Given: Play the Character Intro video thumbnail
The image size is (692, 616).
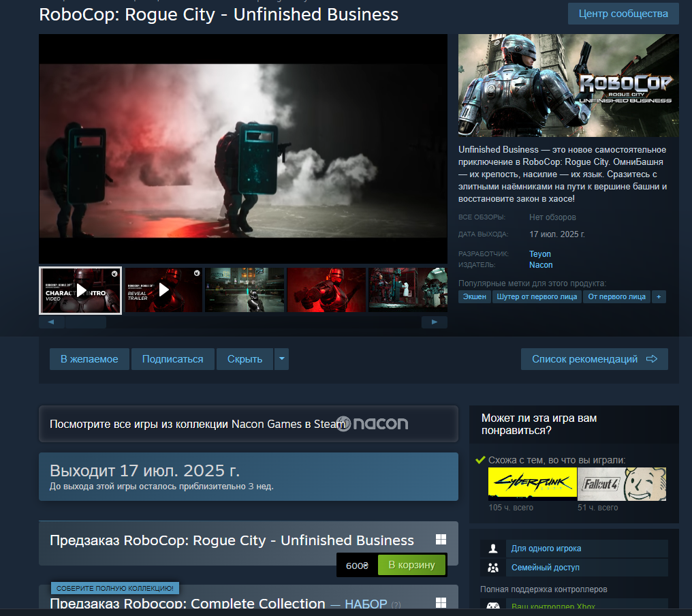Looking at the screenshot, I should click(80, 290).
